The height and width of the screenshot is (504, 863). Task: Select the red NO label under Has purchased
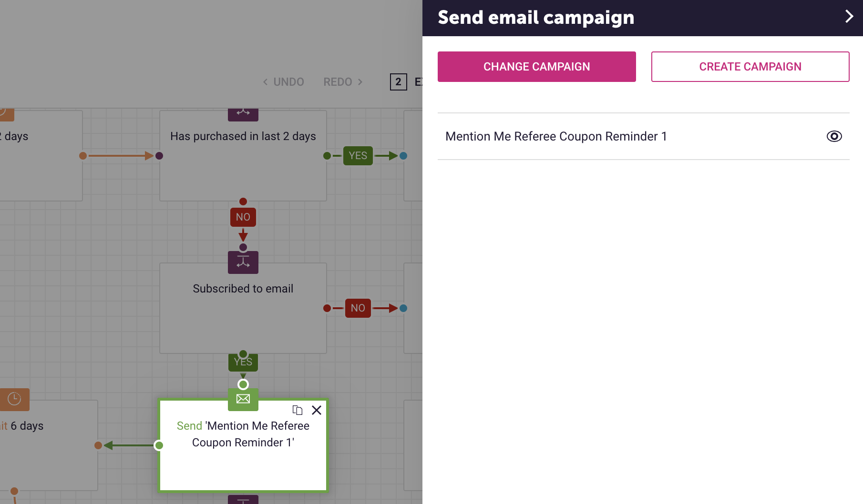[x=243, y=217]
